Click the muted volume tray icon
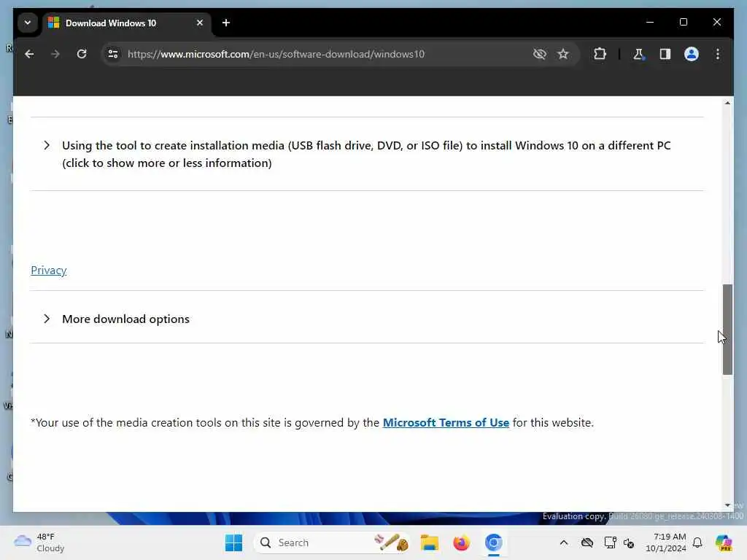Screen dimensions: 747x560 [629, 542]
